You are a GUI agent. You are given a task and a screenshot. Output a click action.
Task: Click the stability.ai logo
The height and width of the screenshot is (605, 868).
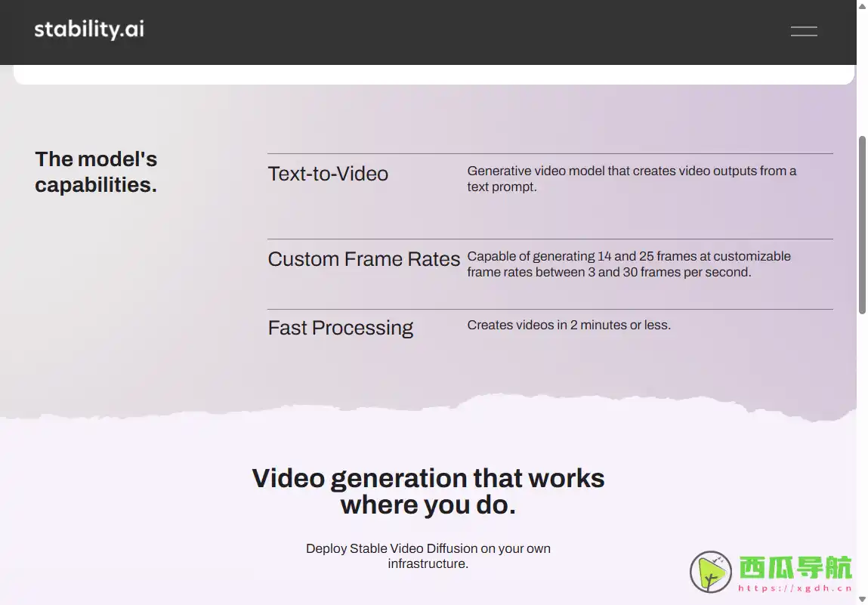[x=89, y=30]
